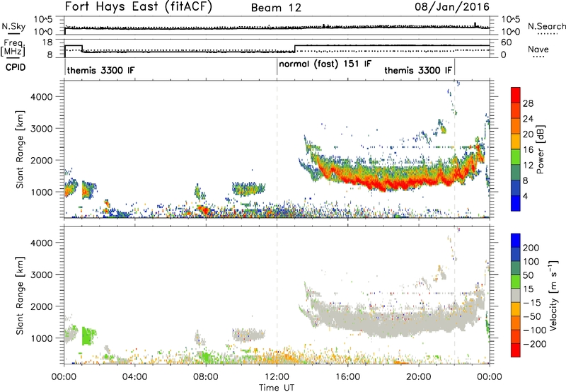The height and width of the screenshot is (392, 566).
Task: Click the red high-power backscatter band near 18:00
Action: [x=383, y=185]
